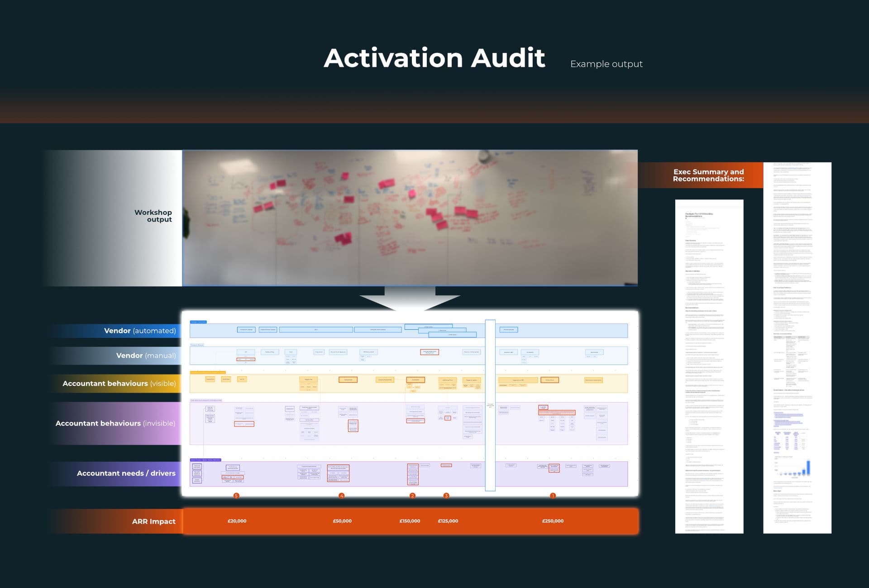Click orange marker number 2
Viewport: 869px width, 588px height.
pyautogui.click(x=412, y=496)
